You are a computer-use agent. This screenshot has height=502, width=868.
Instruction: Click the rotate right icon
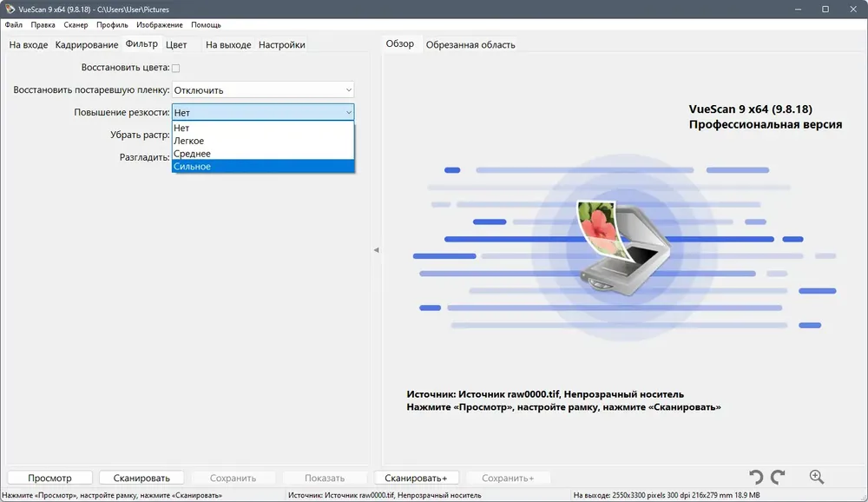778,477
